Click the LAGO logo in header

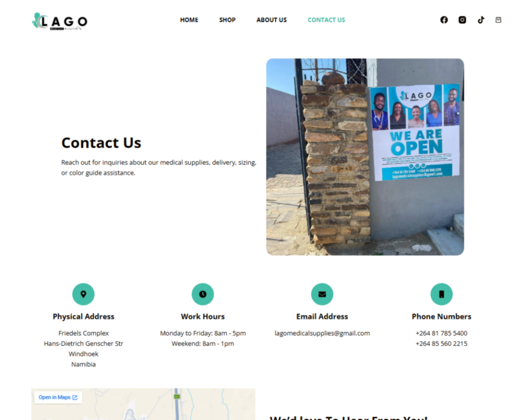click(60, 22)
